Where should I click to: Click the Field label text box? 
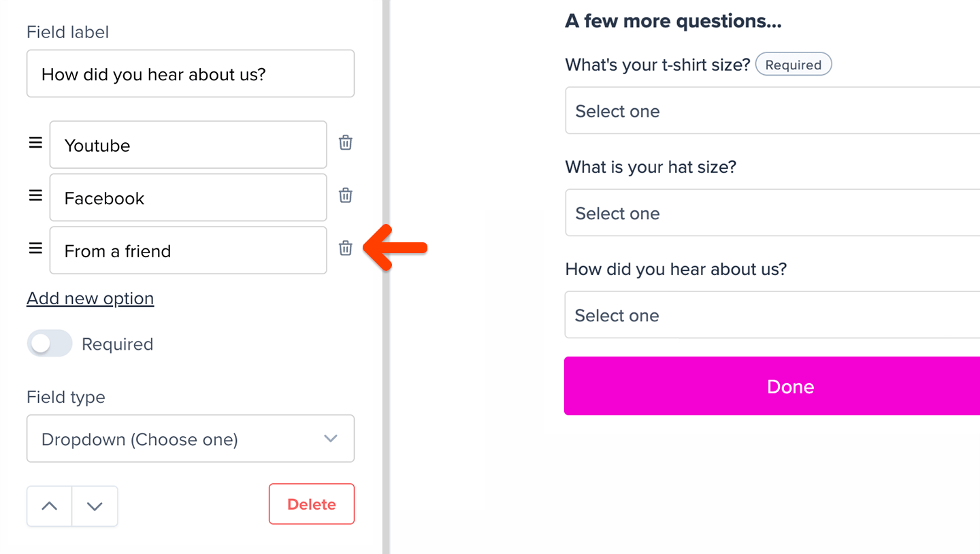(x=191, y=74)
